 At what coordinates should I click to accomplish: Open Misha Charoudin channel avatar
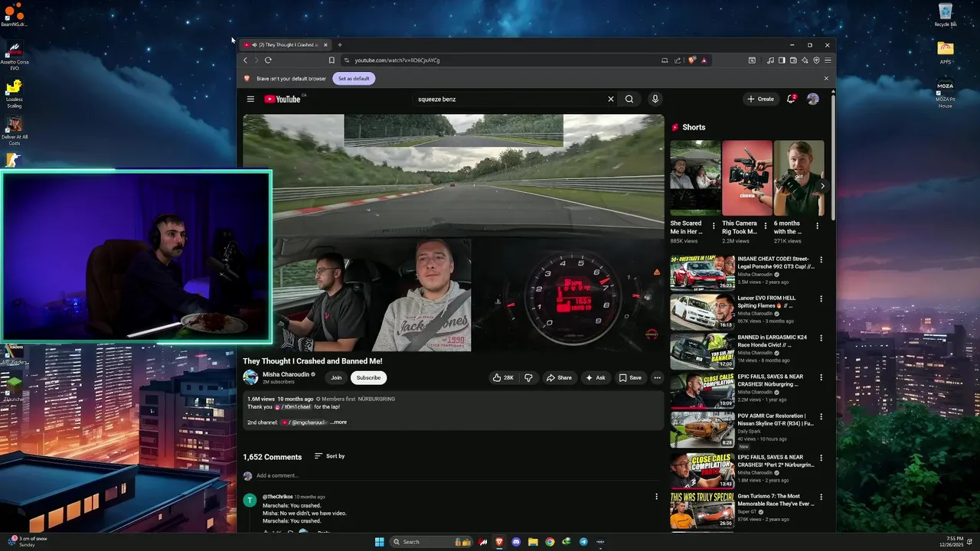click(x=250, y=377)
